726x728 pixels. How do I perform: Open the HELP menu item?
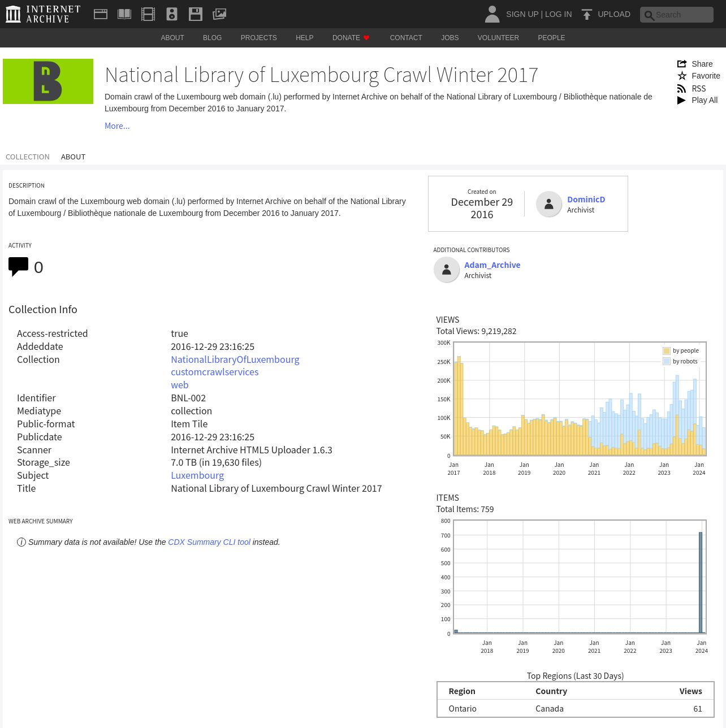click(304, 38)
